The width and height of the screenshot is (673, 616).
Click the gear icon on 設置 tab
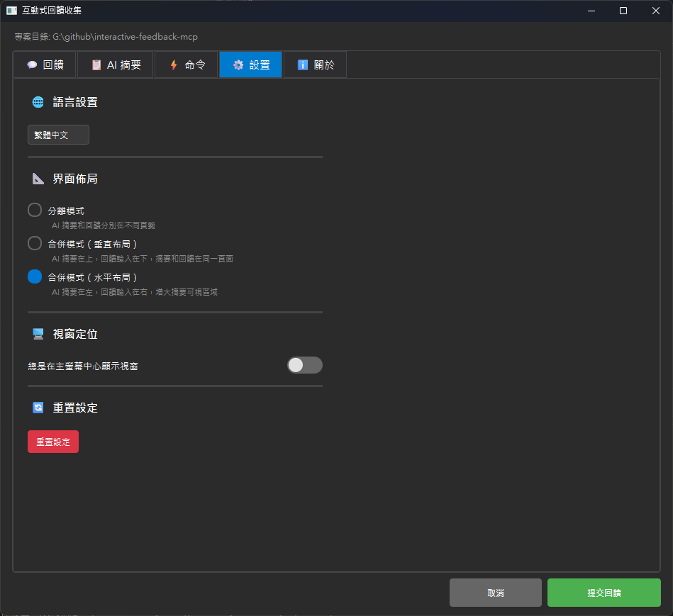[x=238, y=64]
